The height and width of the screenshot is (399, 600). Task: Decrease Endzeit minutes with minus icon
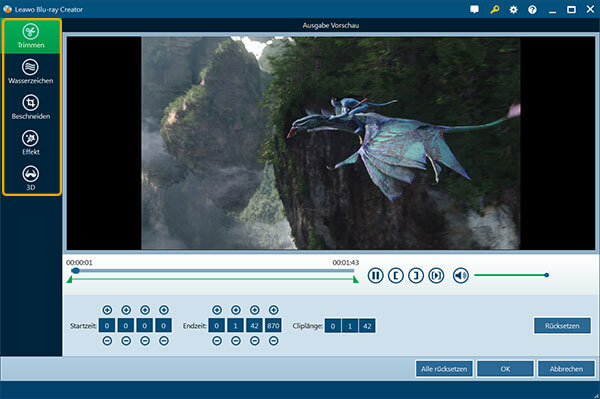236,341
